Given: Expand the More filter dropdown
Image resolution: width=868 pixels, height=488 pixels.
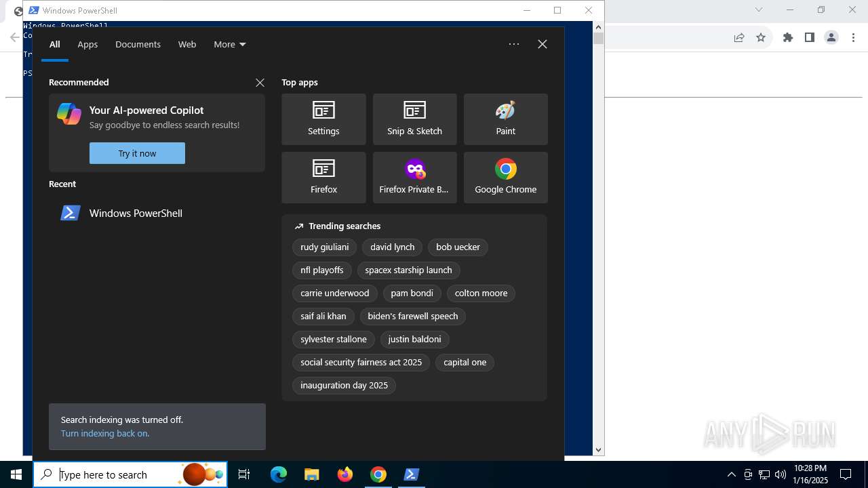Looking at the screenshot, I should click(x=230, y=44).
